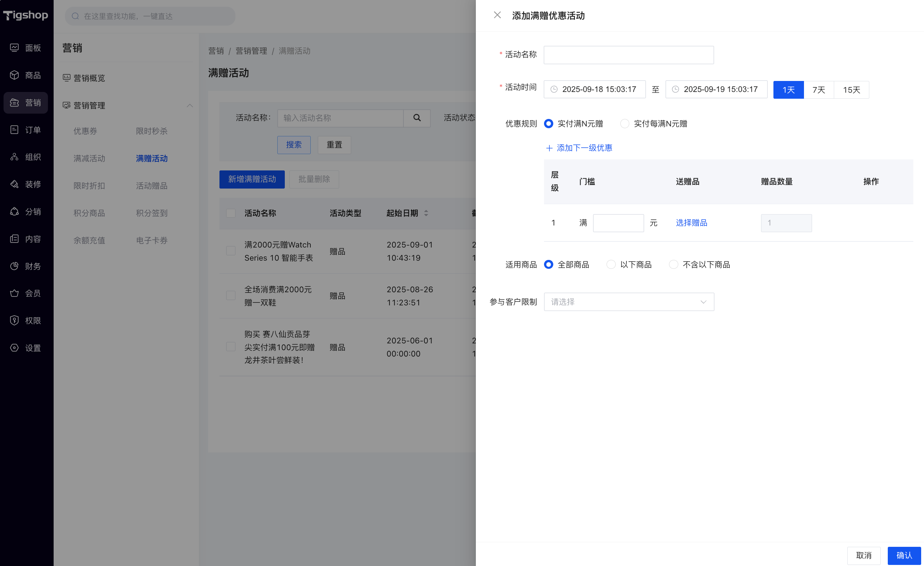Click the 新增满赠活动 button
Image resolution: width=924 pixels, height=566 pixels.
(x=252, y=179)
